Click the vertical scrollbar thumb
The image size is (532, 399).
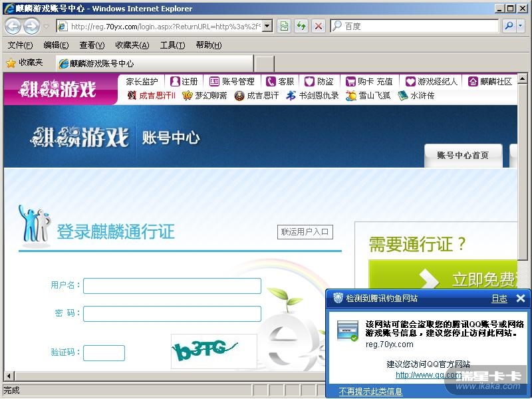pos(523,173)
